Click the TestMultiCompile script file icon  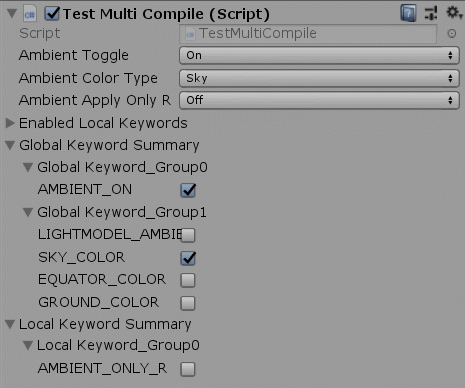click(x=190, y=34)
